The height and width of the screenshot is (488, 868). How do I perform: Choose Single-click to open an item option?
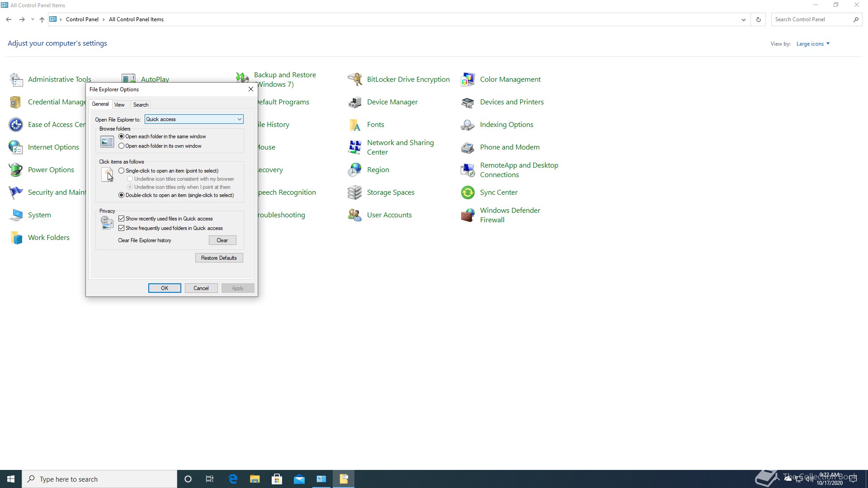(x=122, y=171)
